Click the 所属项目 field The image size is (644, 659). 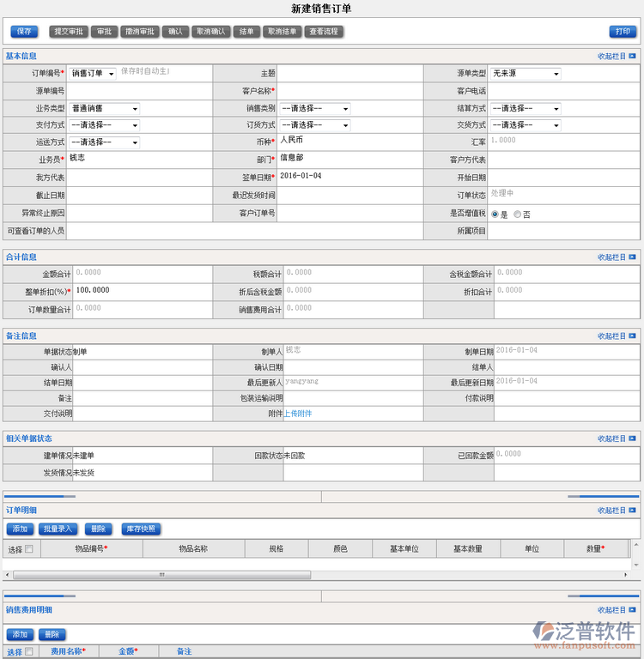[563, 231]
